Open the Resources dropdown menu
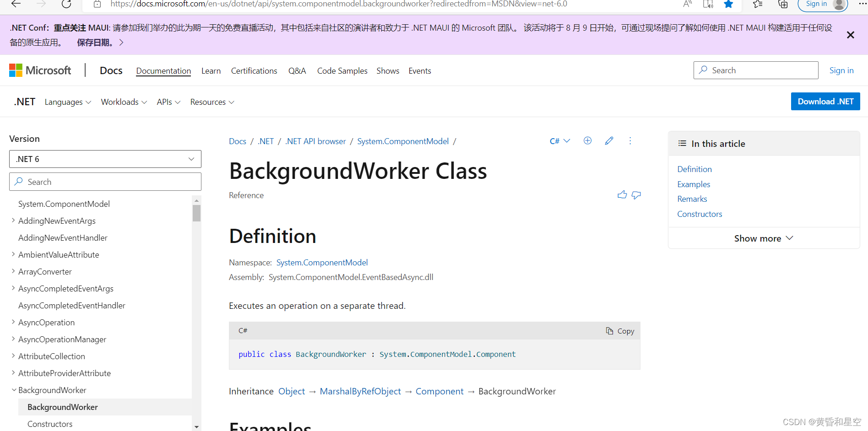Screen dimensions: 868x431 [212, 102]
